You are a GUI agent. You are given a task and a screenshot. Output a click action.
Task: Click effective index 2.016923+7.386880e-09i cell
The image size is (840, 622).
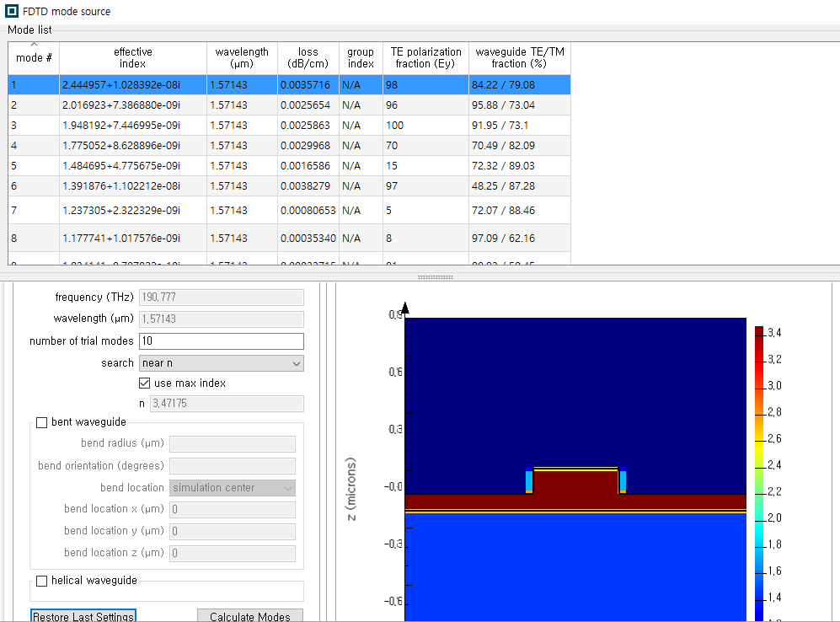[133, 105]
